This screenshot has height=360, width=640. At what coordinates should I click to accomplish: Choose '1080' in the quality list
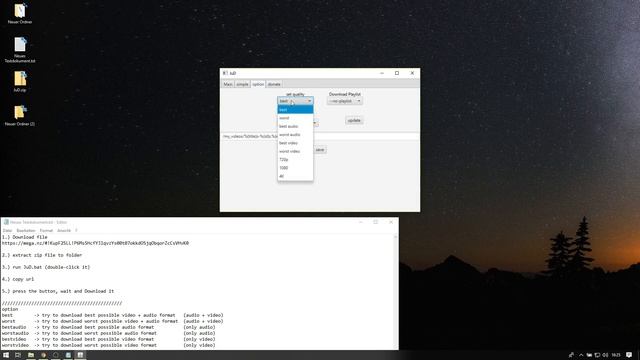click(295, 168)
